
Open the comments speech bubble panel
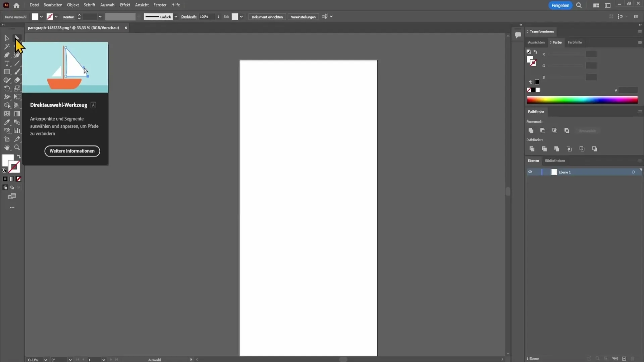(x=518, y=35)
